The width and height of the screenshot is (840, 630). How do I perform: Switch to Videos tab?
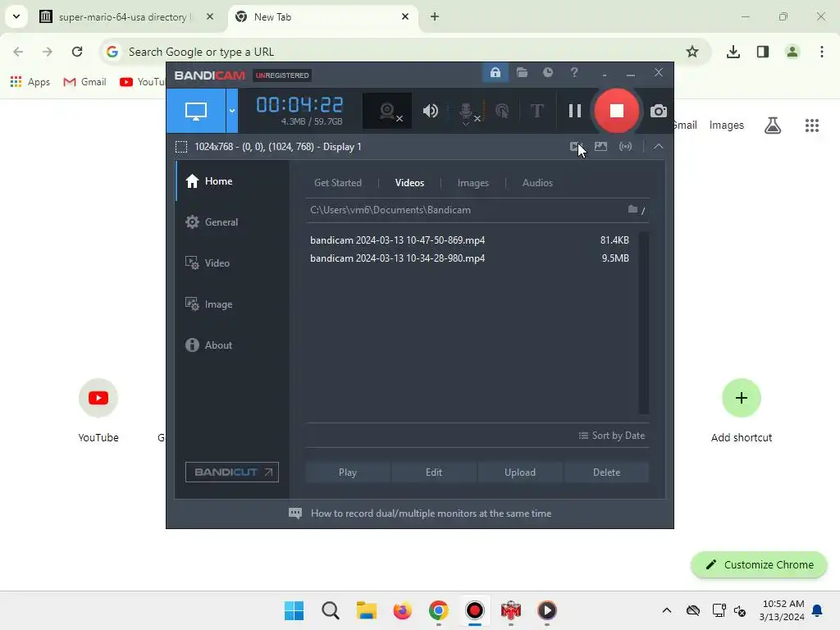[410, 183]
